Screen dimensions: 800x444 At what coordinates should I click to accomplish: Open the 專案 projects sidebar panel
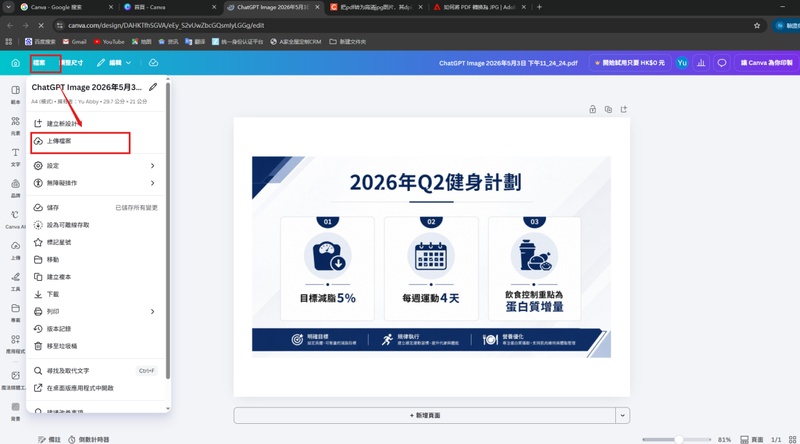(15, 313)
